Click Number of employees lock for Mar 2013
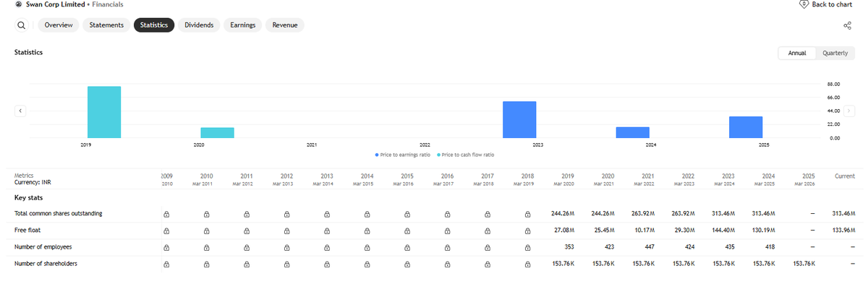This screenshot has width=868, height=284. coord(286,247)
